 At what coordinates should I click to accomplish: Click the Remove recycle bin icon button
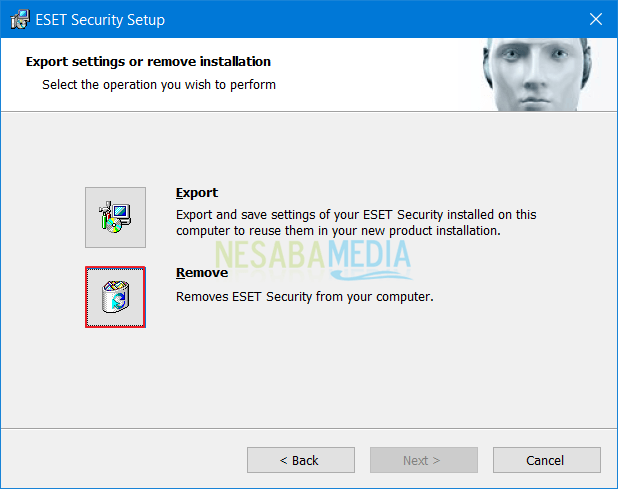click(115, 297)
